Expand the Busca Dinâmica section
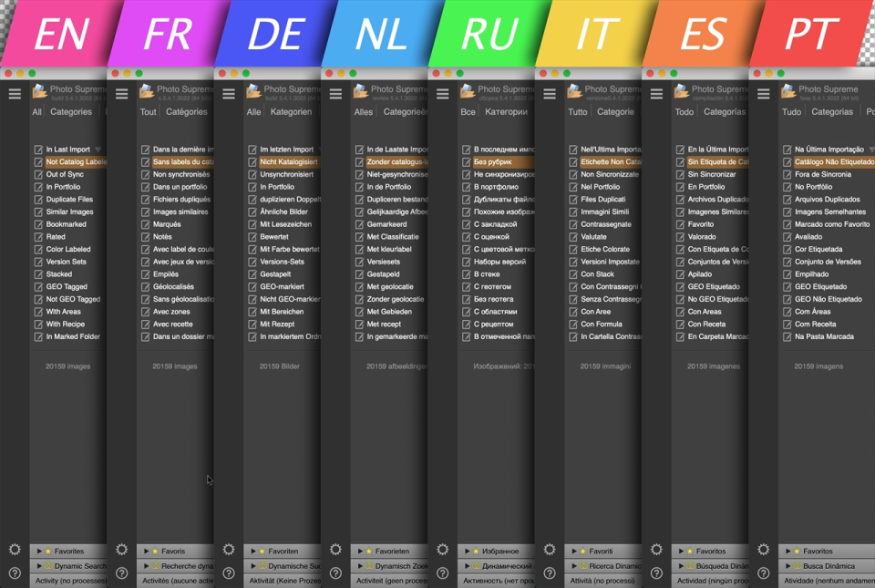The width and height of the screenshot is (875, 588). click(x=787, y=566)
